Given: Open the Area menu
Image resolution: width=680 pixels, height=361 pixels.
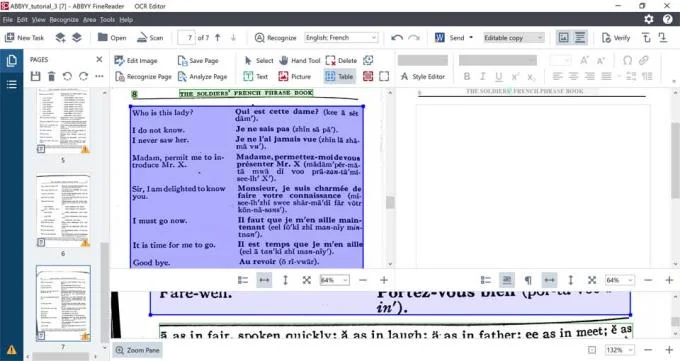Looking at the screenshot, I should (x=89, y=20).
